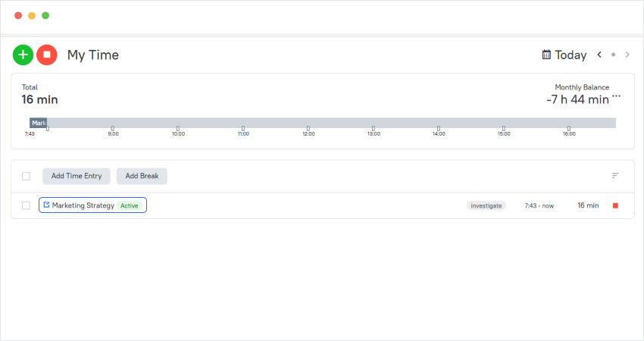Viewport: 644px width, 341px height.
Task: Toggle the select all entries checkbox
Action: point(26,177)
